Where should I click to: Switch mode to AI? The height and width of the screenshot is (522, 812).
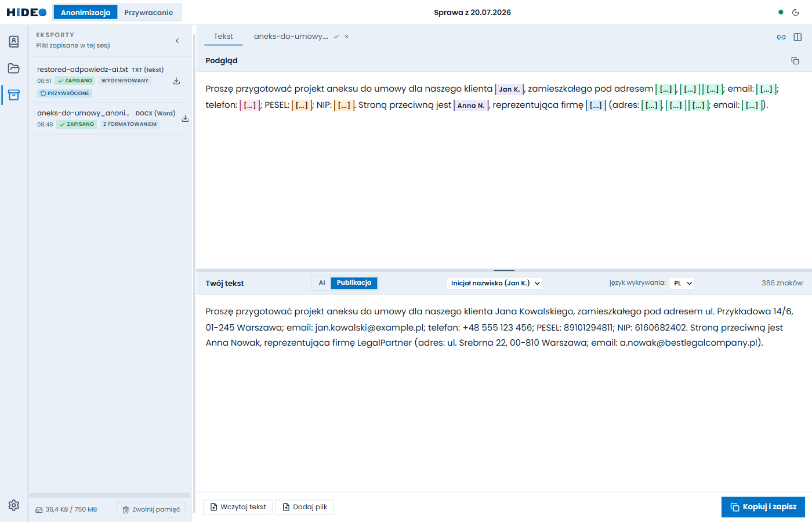click(x=322, y=283)
